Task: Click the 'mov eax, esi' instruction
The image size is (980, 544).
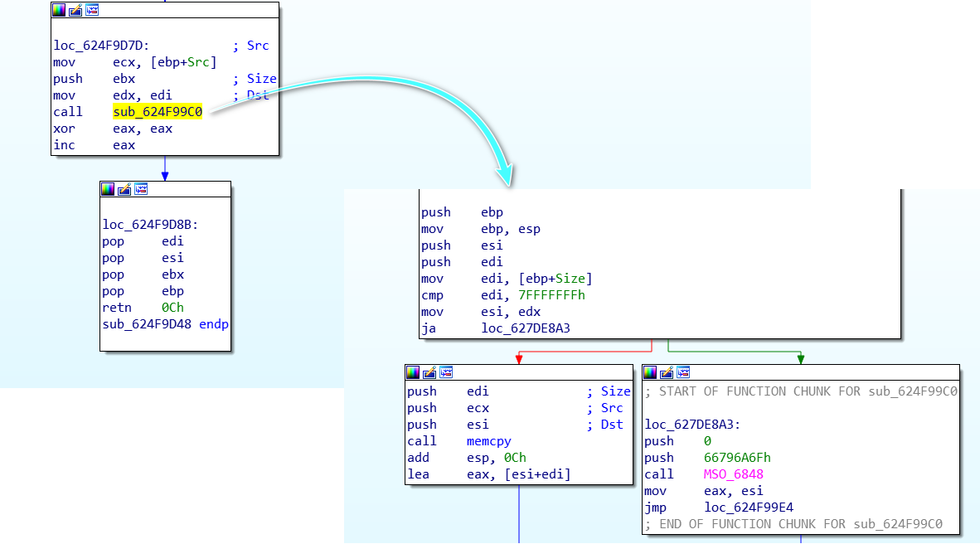Action: pos(704,491)
